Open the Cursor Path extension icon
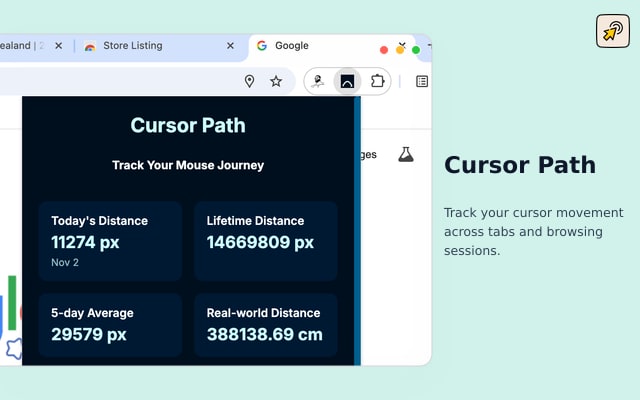The image size is (640, 400). pos(347,81)
